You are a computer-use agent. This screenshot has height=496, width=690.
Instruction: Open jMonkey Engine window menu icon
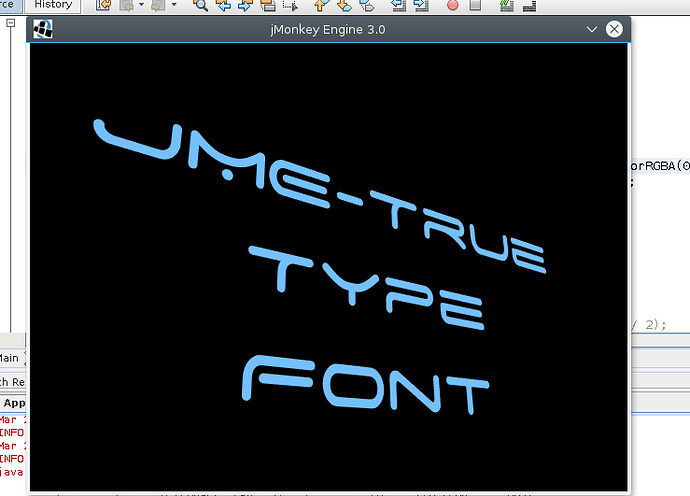coord(43,29)
